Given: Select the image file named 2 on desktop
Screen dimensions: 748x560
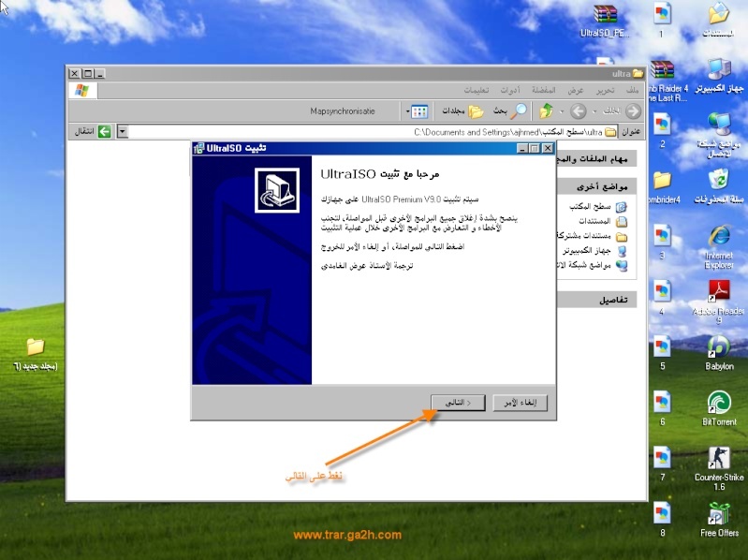Looking at the screenshot, I should 662,130.
